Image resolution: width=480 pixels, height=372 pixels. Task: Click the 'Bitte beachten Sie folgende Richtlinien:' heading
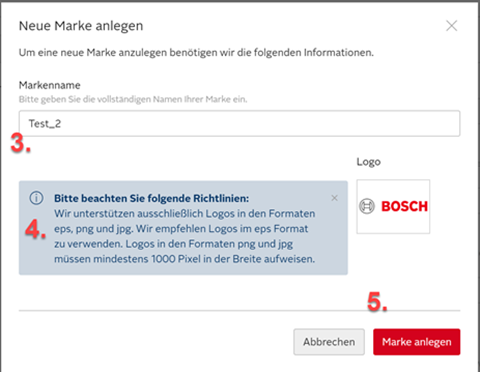[152, 198]
